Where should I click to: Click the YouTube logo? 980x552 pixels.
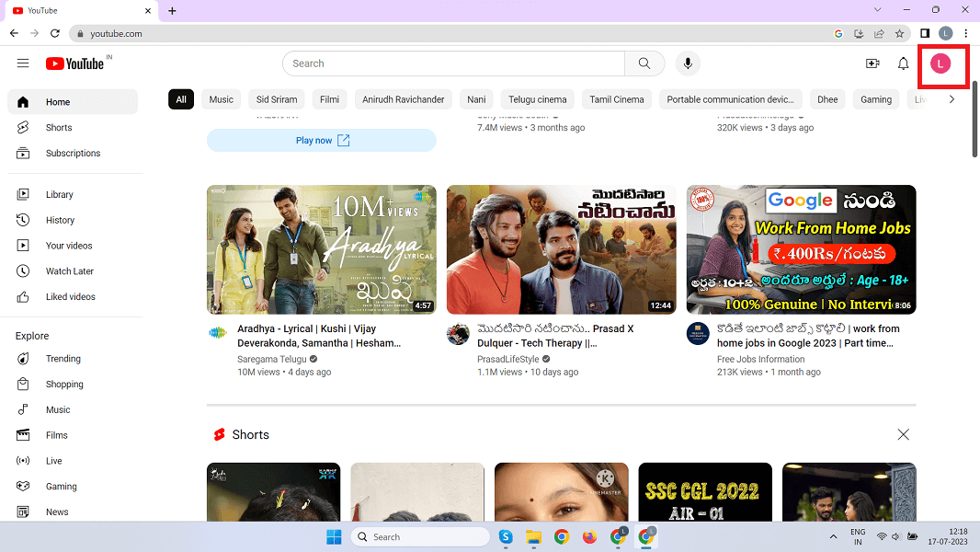click(x=74, y=63)
